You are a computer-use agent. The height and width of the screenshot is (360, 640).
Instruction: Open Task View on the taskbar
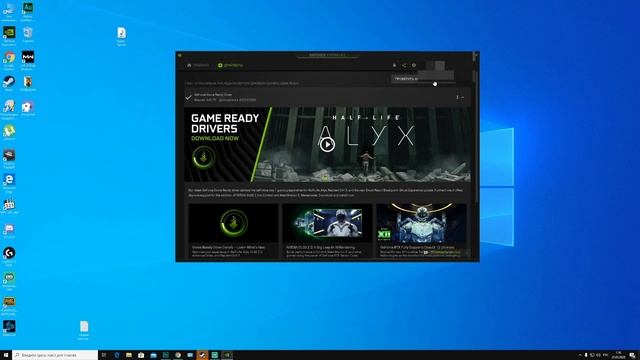point(104,355)
